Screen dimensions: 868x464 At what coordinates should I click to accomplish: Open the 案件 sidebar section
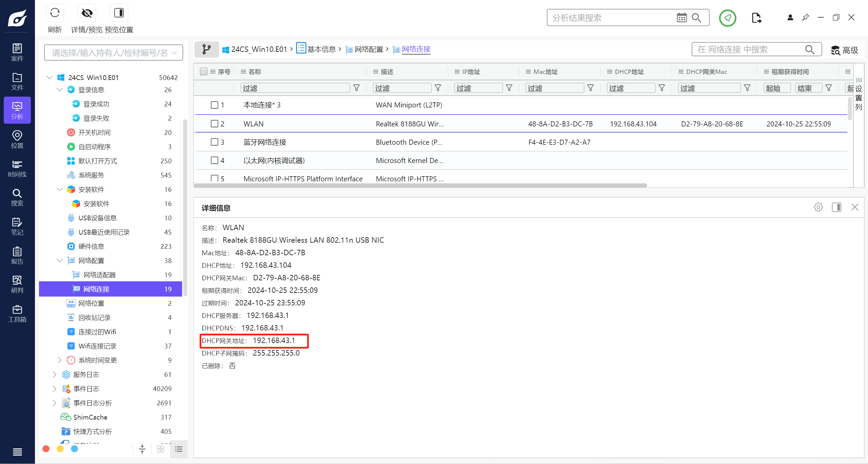tap(17, 52)
